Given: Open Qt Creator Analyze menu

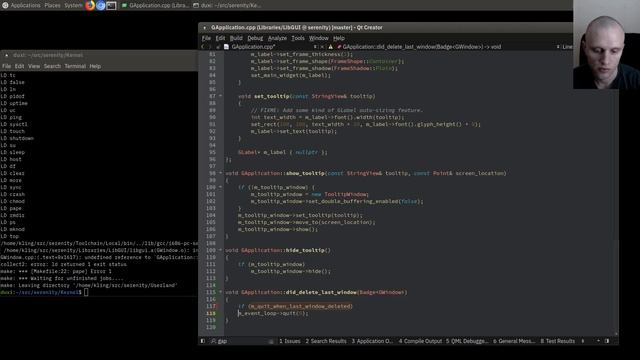Looking at the screenshot, I should 277,38.
